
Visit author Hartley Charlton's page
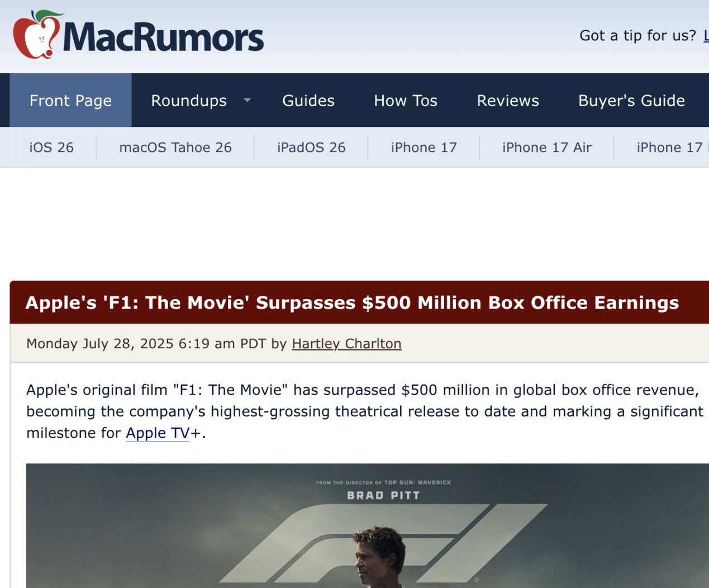tap(346, 344)
